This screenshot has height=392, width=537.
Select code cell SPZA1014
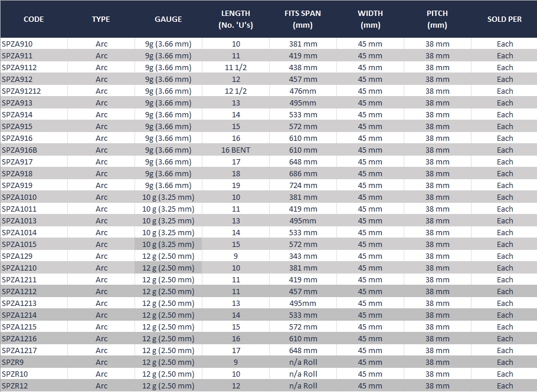tap(34, 233)
